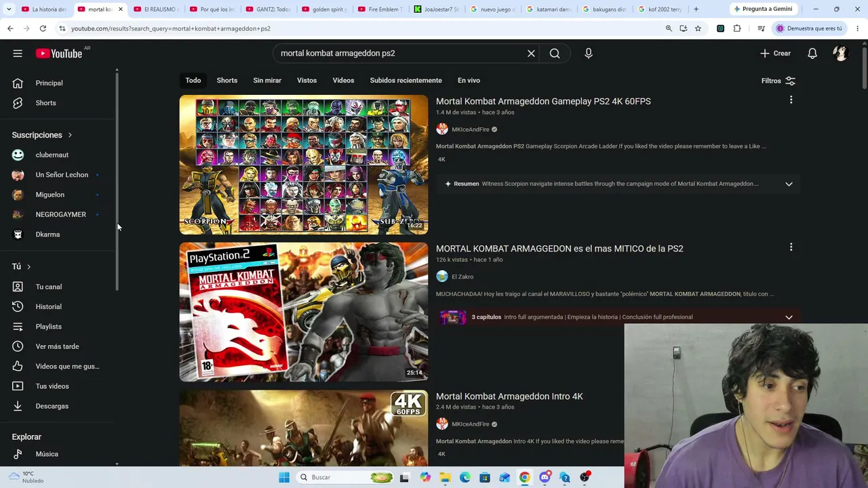Open Mortal Kombat Armageddon Intro 4K title

tap(509, 396)
